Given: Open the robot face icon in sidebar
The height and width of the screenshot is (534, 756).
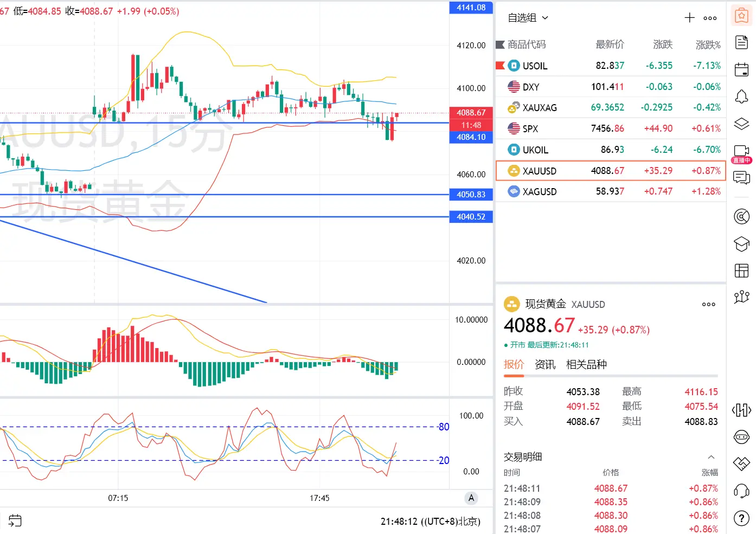Looking at the screenshot, I should [741, 436].
